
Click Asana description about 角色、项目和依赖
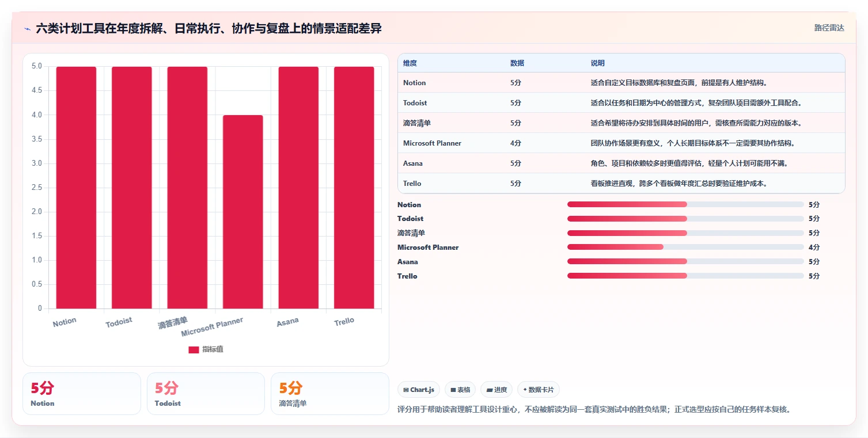click(x=689, y=163)
